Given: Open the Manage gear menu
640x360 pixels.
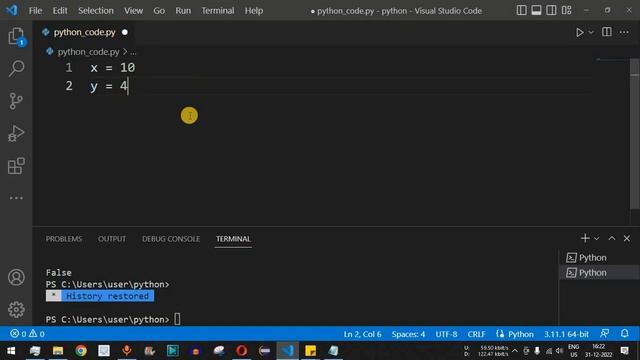Looking at the screenshot, I should pyautogui.click(x=16, y=309).
